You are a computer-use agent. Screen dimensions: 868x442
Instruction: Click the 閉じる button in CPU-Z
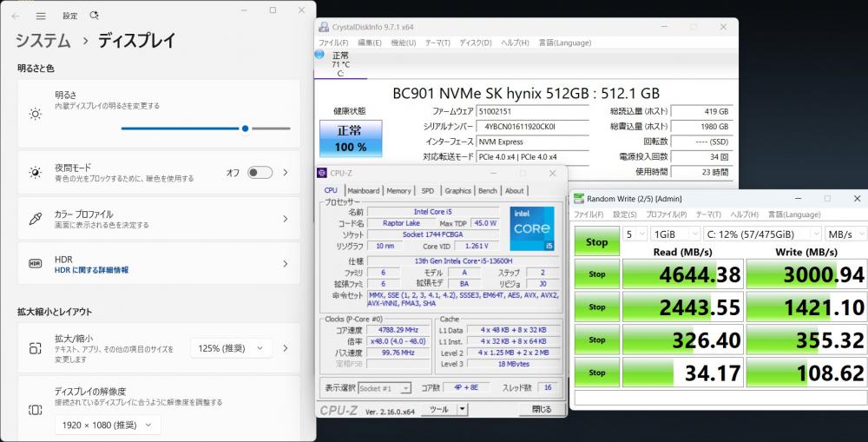(541, 409)
